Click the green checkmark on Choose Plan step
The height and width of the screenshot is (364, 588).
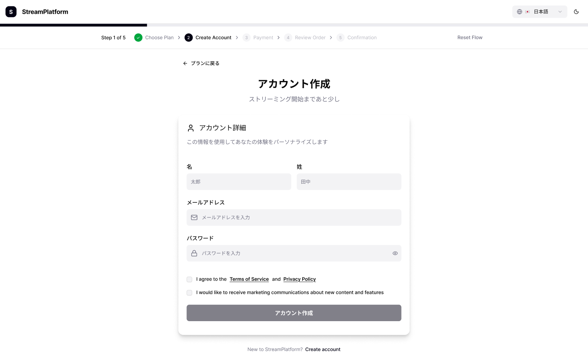coord(138,37)
